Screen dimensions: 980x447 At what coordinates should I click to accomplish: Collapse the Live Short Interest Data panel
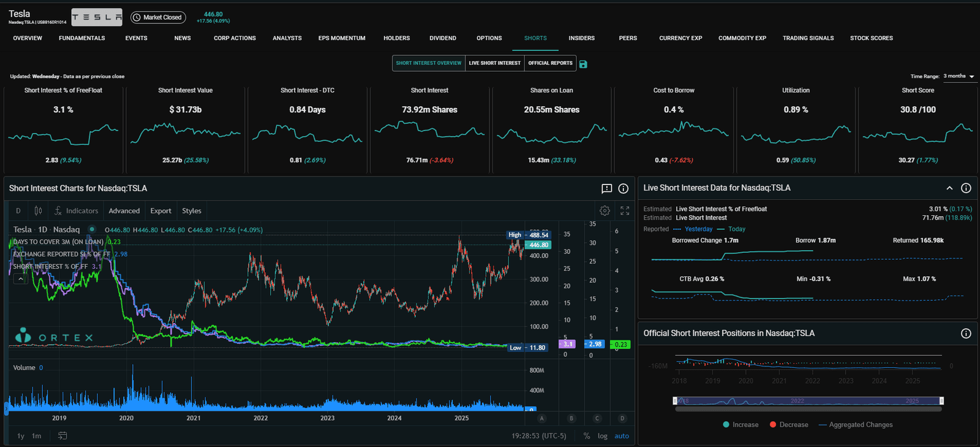pos(949,188)
